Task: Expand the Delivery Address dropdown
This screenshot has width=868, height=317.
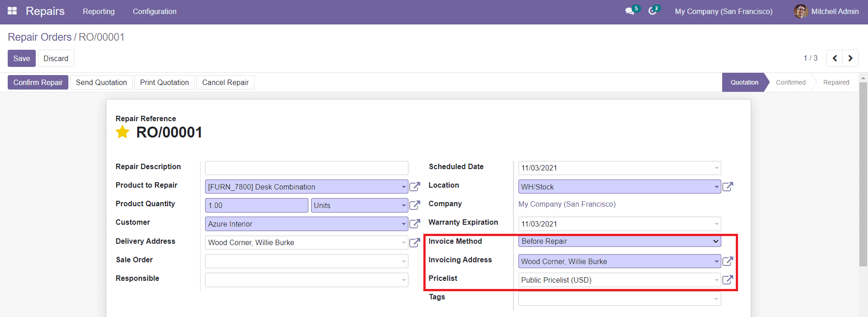Action: [x=404, y=243]
